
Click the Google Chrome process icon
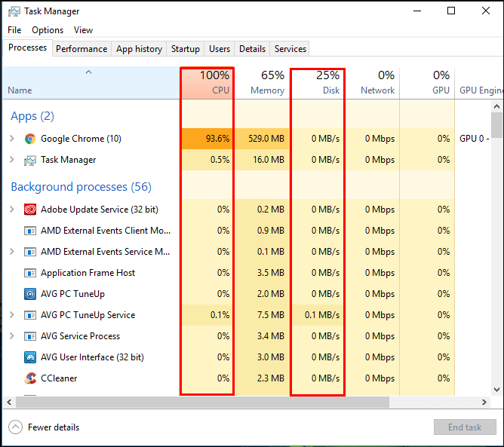point(30,139)
